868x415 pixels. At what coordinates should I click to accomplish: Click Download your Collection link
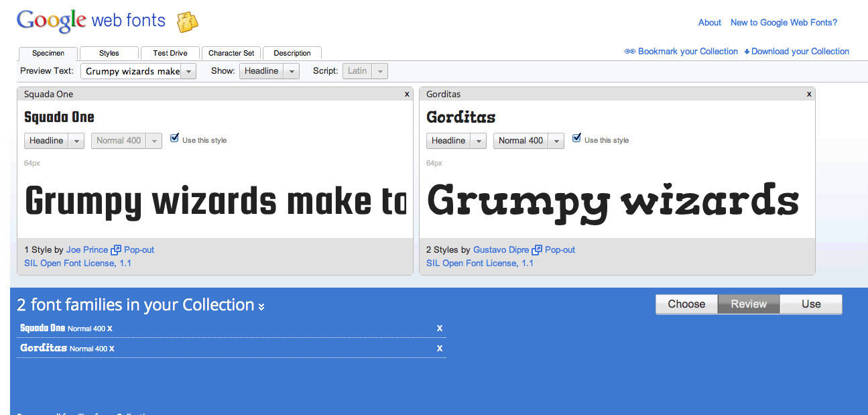800,52
